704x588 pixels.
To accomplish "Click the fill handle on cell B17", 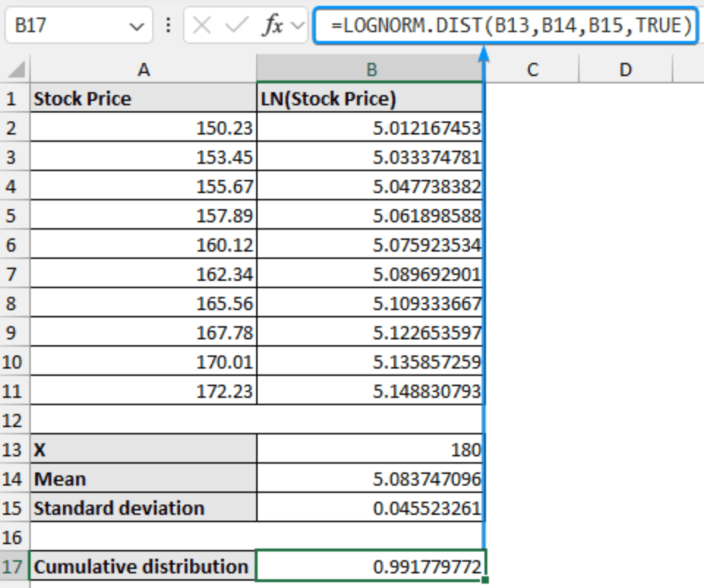I will [484, 581].
